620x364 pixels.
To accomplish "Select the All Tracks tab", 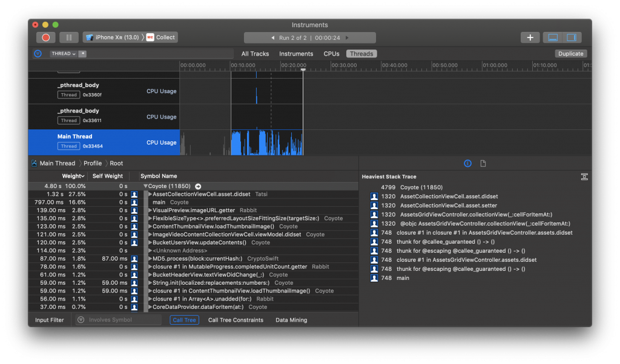I will (255, 54).
